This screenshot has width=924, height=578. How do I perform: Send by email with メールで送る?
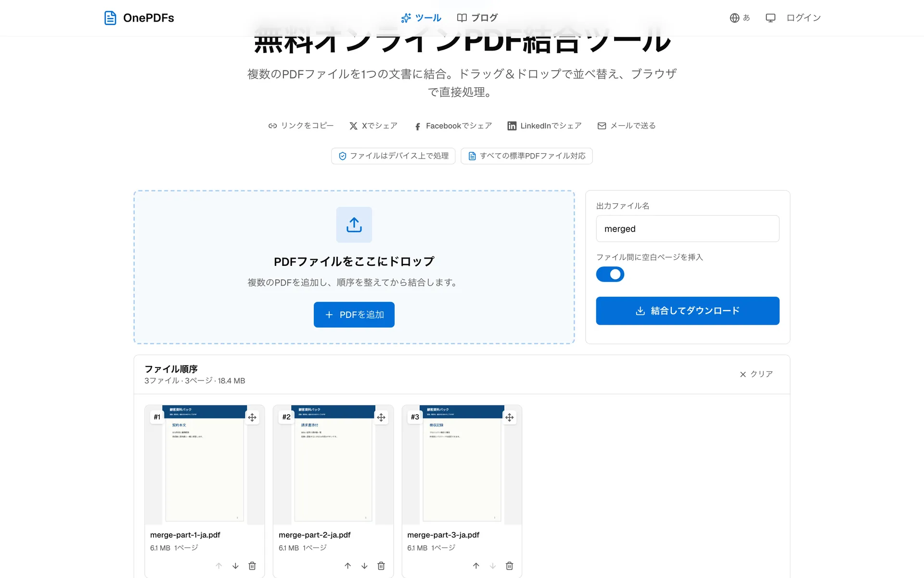626,126
